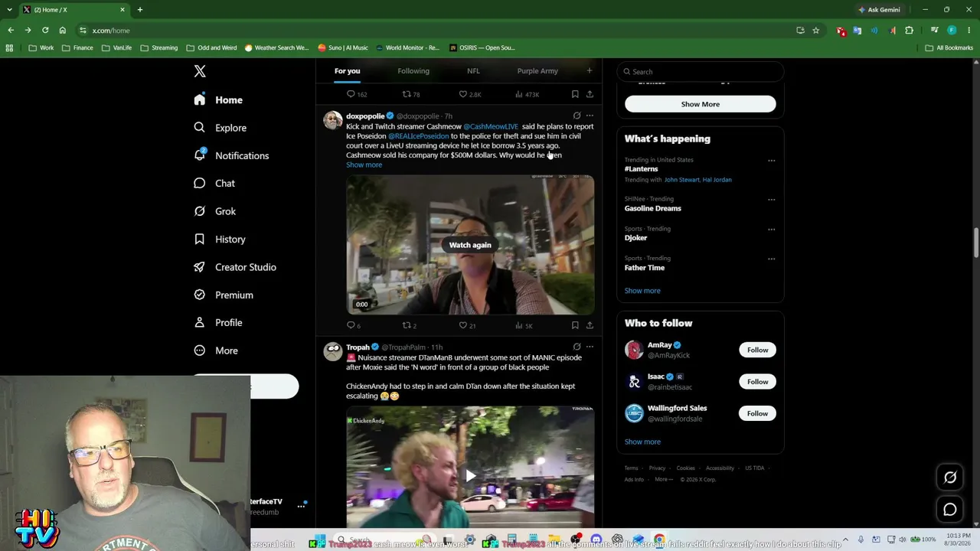The width and height of the screenshot is (980, 551).
Task: Open the Suno AI Music bookmark
Action: point(343,47)
